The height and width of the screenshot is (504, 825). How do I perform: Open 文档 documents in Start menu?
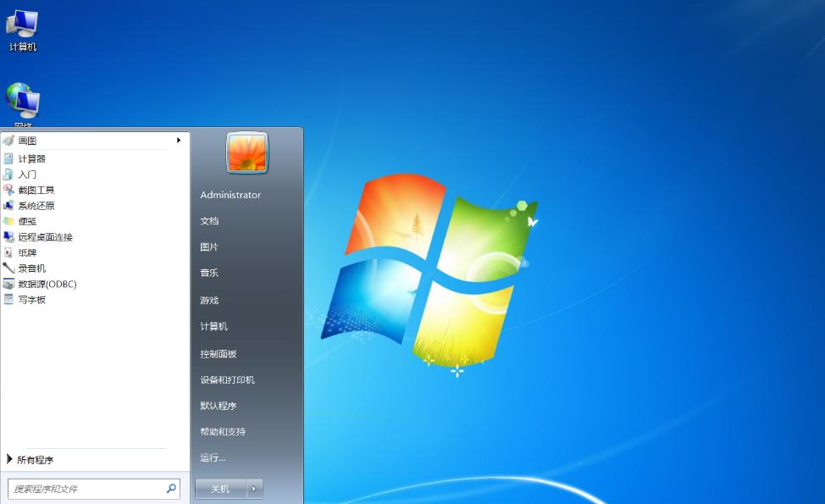[209, 221]
